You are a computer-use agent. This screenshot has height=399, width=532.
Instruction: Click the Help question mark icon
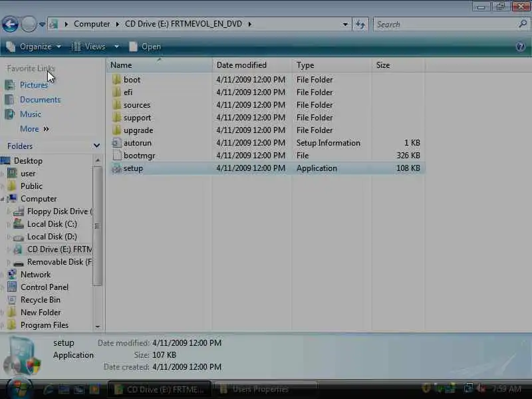coord(521,47)
